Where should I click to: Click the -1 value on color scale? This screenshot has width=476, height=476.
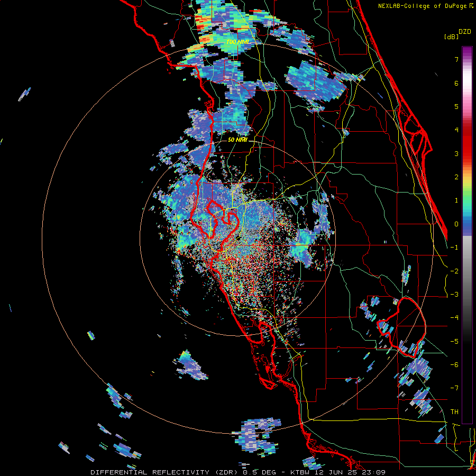click(454, 248)
